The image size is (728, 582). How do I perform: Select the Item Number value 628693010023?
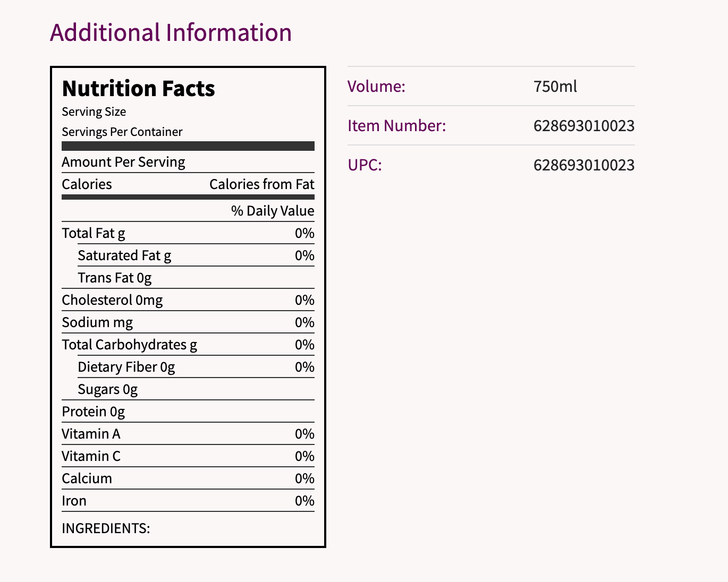pos(584,126)
